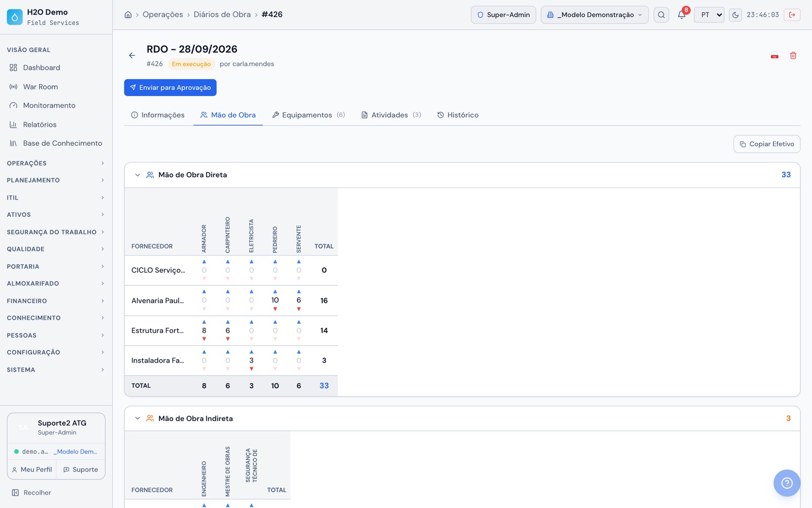The width and height of the screenshot is (812, 508).
Task: Open War Room in sidebar
Action: (x=56, y=87)
